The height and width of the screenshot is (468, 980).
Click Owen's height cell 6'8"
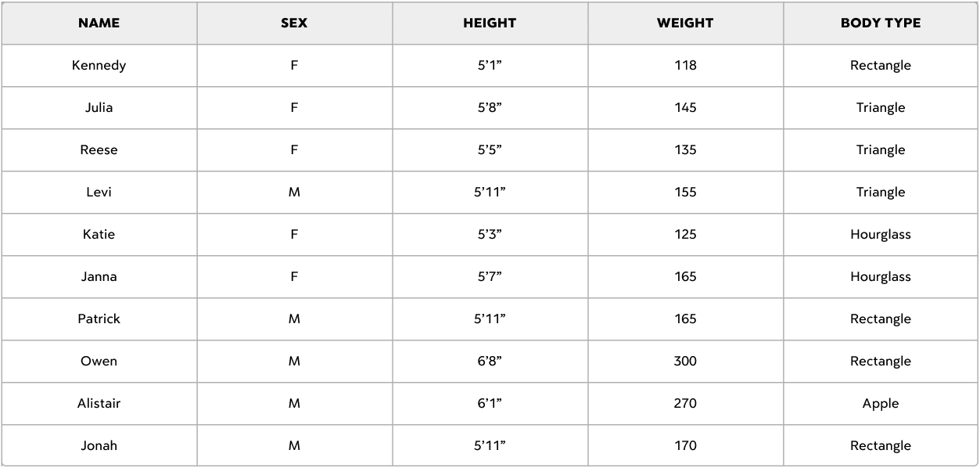(490, 362)
